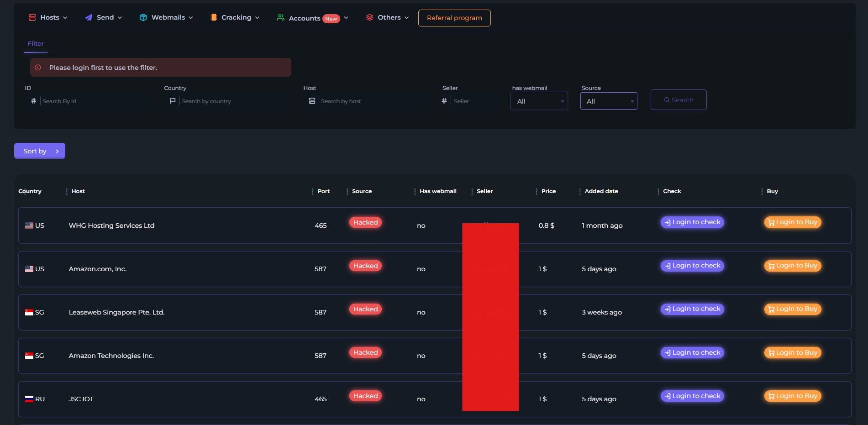Click the Webmails cube icon
868x425 pixels.
click(x=143, y=17)
